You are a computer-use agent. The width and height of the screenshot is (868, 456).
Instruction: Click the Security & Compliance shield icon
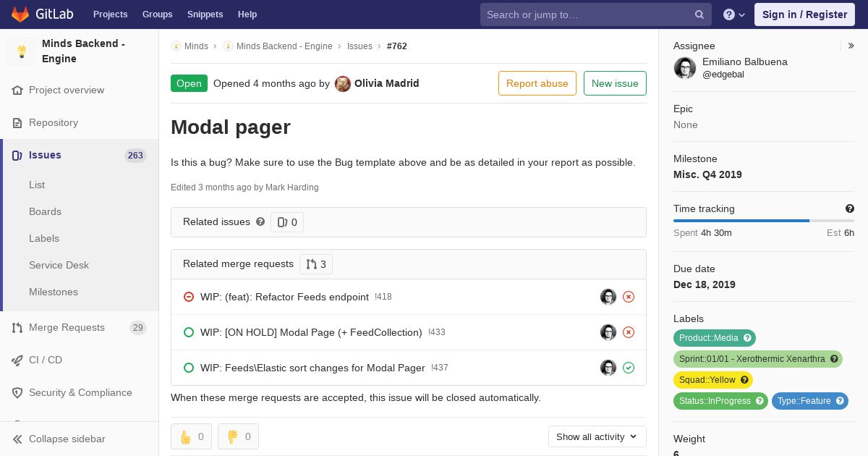17,393
